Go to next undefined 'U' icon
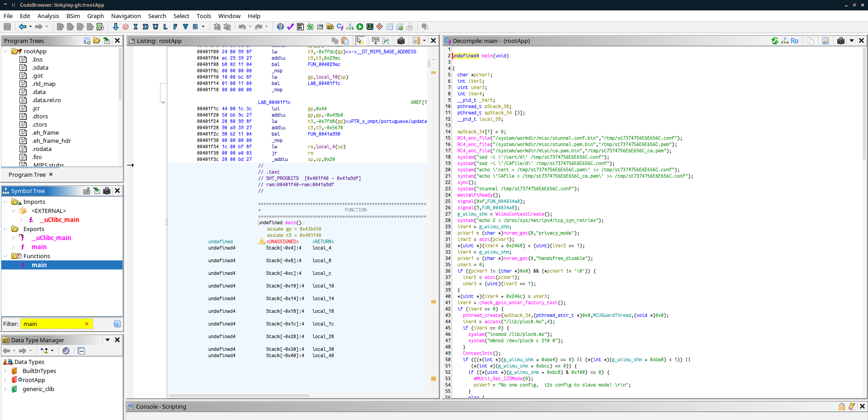This screenshot has height=420, width=868. click(156, 27)
